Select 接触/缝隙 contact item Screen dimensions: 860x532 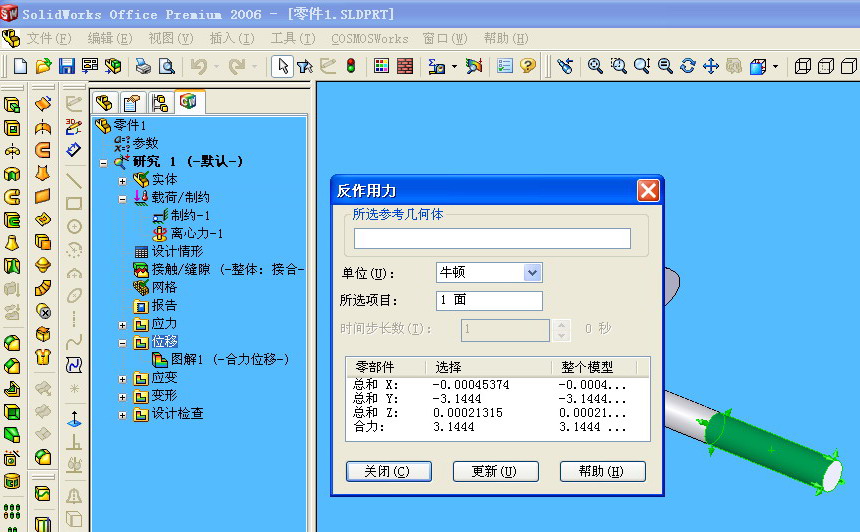pyautogui.click(x=228, y=269)
